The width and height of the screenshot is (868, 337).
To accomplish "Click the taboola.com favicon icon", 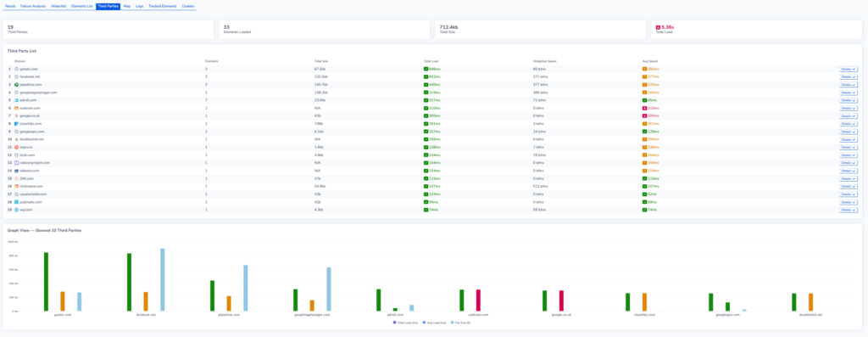I will (x=17, y=171).
